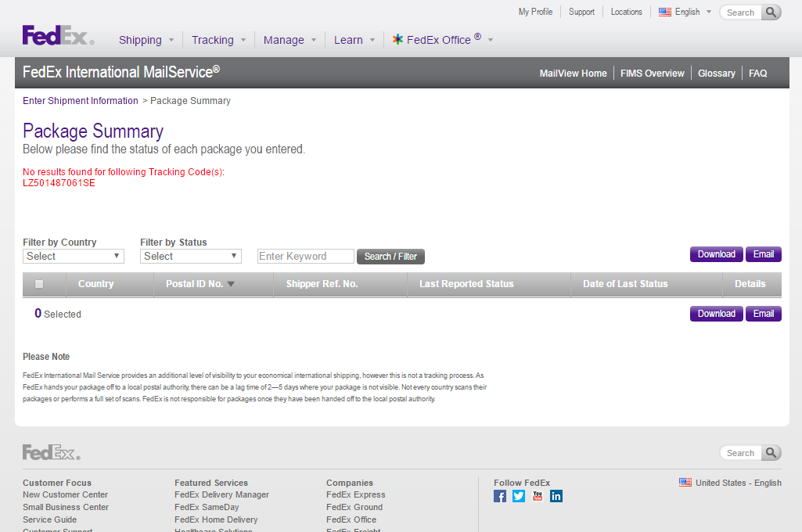
Task: Click the lower Email button
Action: (x=763, y=314)
